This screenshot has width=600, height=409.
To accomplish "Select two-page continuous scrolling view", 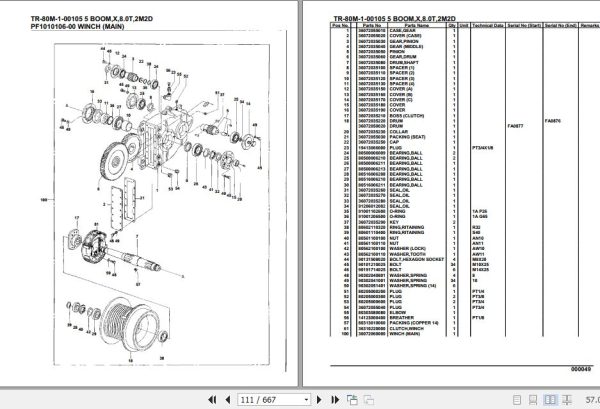I will point(567,400).
